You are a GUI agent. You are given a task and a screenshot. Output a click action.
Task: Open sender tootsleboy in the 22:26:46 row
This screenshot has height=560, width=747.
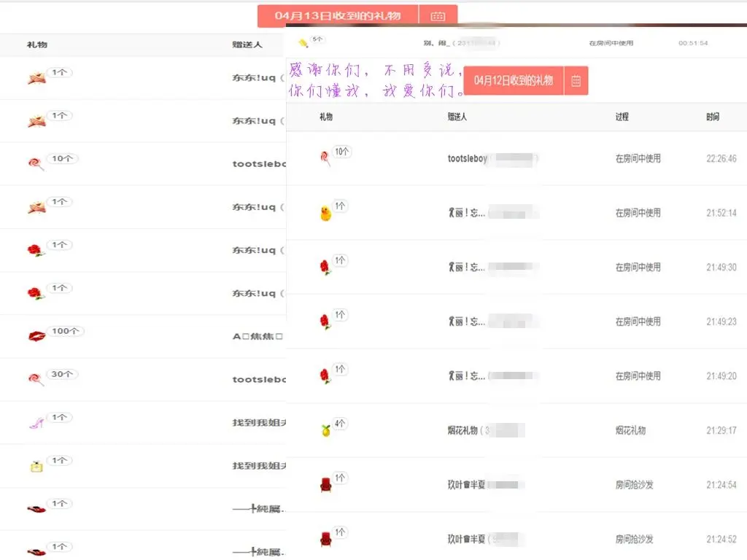(467, 158)
